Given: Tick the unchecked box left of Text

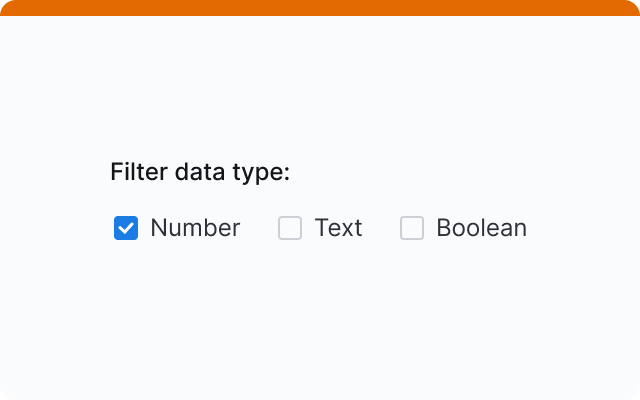Looking at the screenshot, I should (290, 229).
